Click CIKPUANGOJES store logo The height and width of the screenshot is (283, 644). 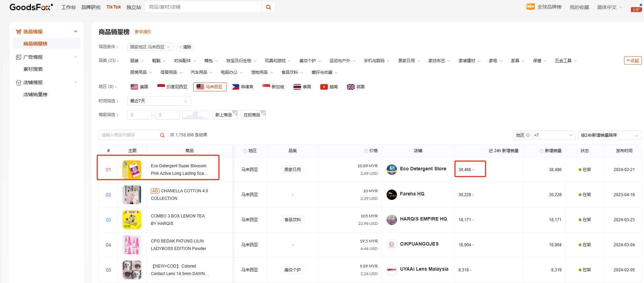pos(392,245)
